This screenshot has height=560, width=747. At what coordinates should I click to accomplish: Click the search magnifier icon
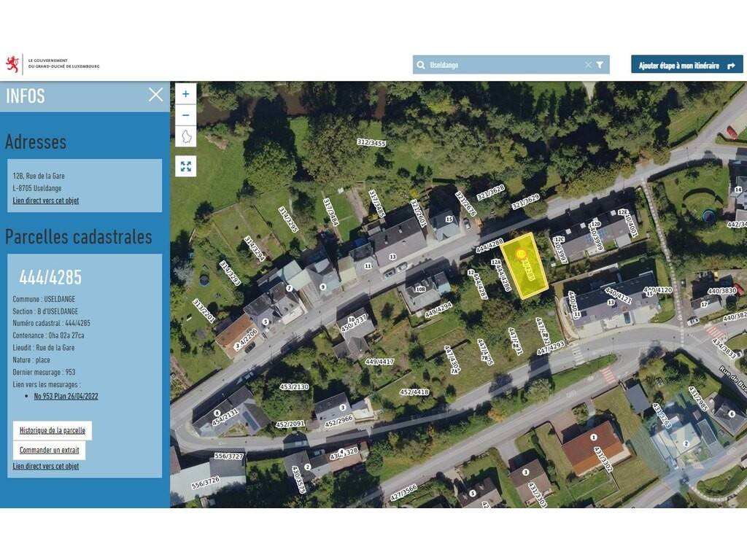tap(421, 65)
